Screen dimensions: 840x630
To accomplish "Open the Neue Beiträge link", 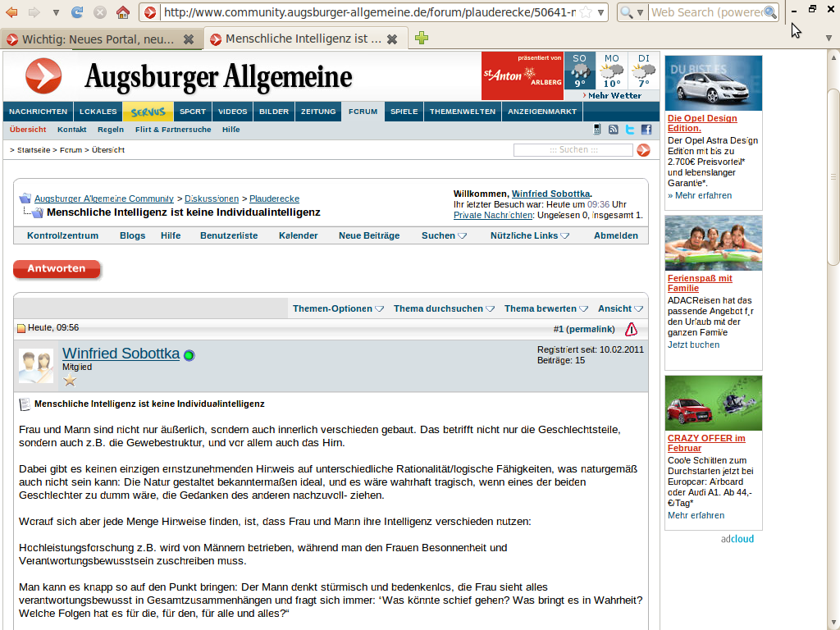I will (x=369, y=235).
